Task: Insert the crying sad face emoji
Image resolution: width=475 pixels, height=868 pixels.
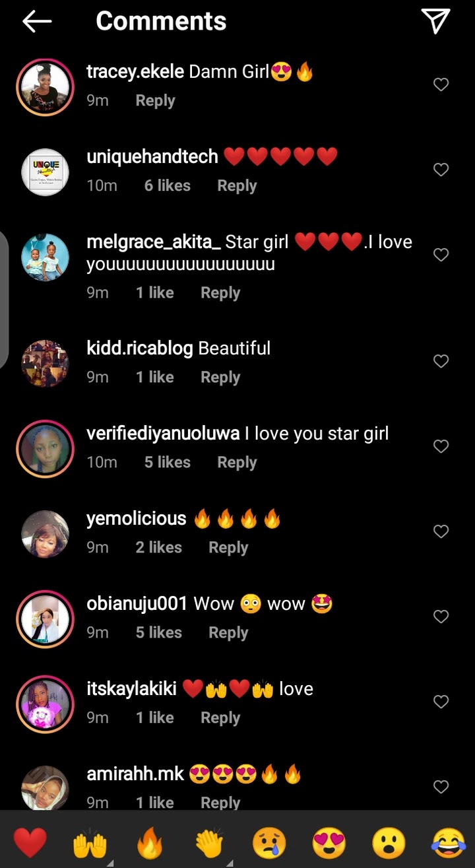Action: 269,843
